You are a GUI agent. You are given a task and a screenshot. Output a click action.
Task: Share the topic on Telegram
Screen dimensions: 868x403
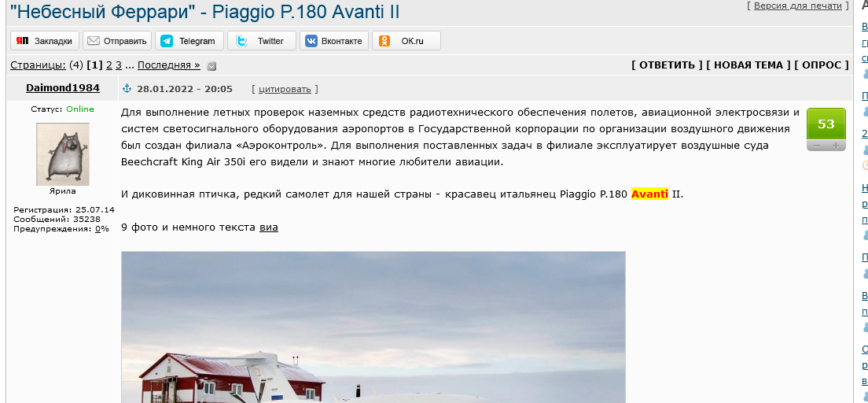point(189,40)
